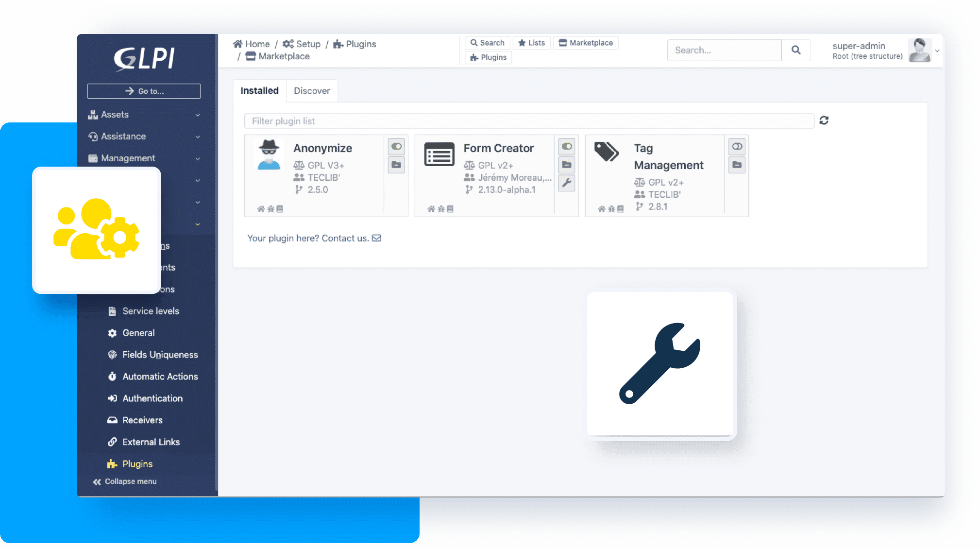This screenshot has height=549, width=980.
Task: Expand the Management menu chevron
Action: pyautogui.click(x=198, y=159)
